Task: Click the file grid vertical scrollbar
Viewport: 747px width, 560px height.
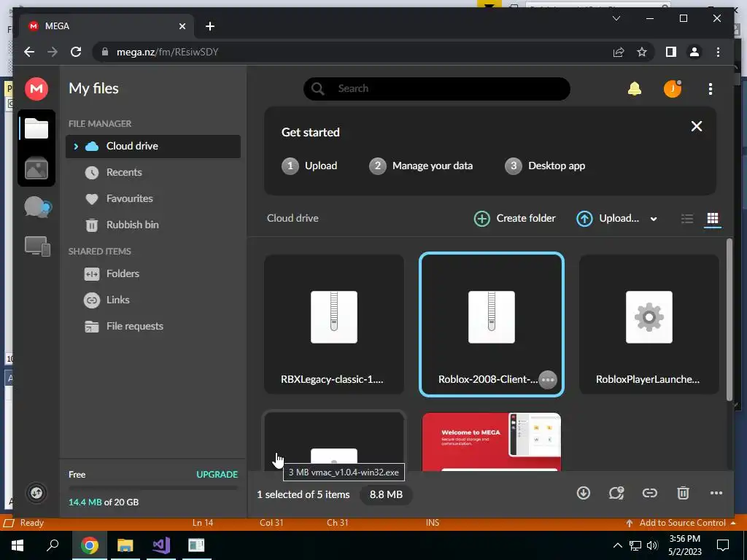Action: (729, 319)
